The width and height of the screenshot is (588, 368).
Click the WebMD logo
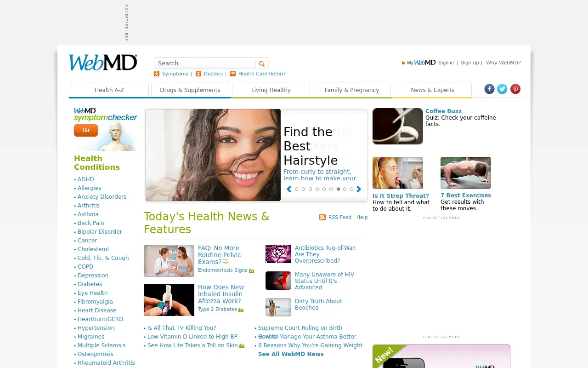point(103,63)
